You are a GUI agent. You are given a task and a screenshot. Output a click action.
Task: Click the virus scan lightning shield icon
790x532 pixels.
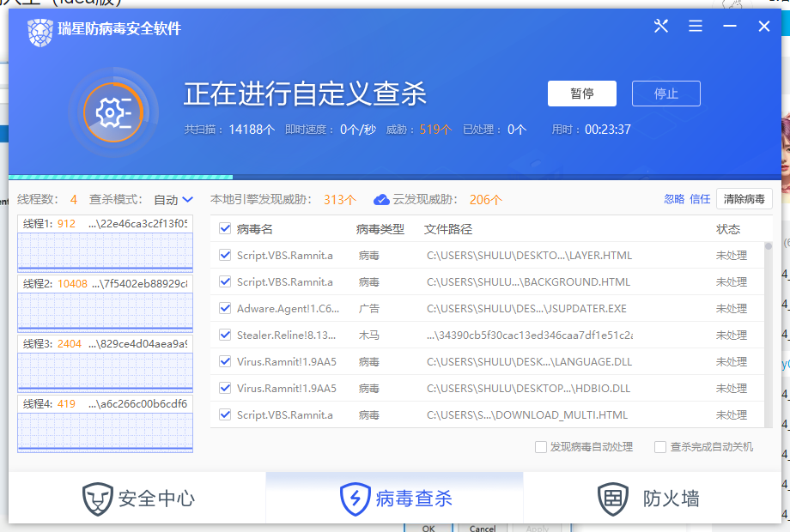355,499
